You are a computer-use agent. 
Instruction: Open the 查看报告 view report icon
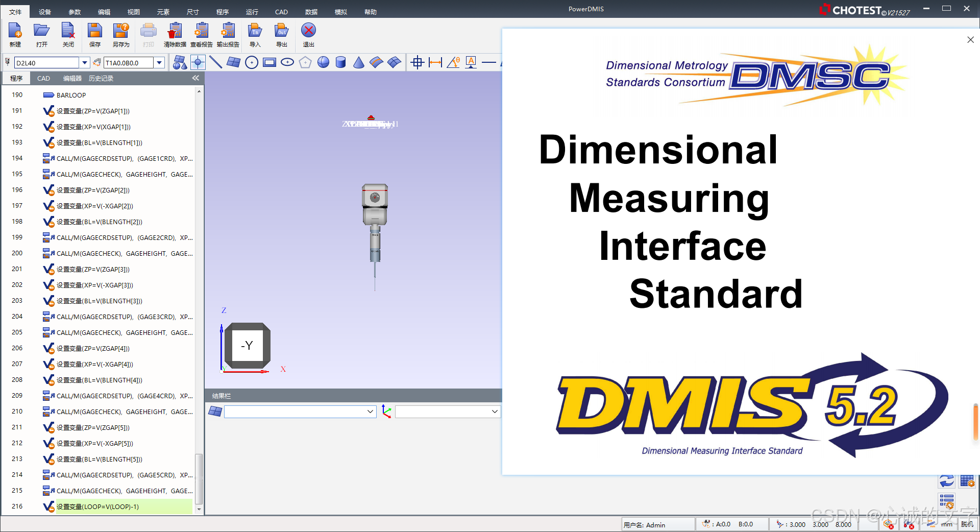pos(202,35)
